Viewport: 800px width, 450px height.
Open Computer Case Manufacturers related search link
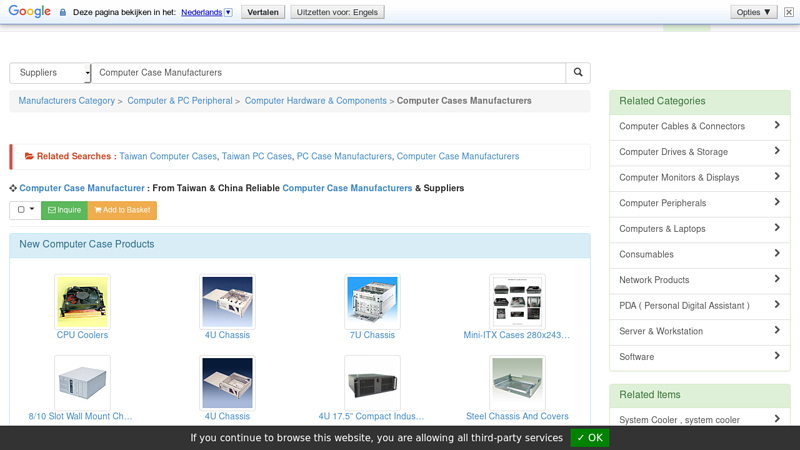458,156
